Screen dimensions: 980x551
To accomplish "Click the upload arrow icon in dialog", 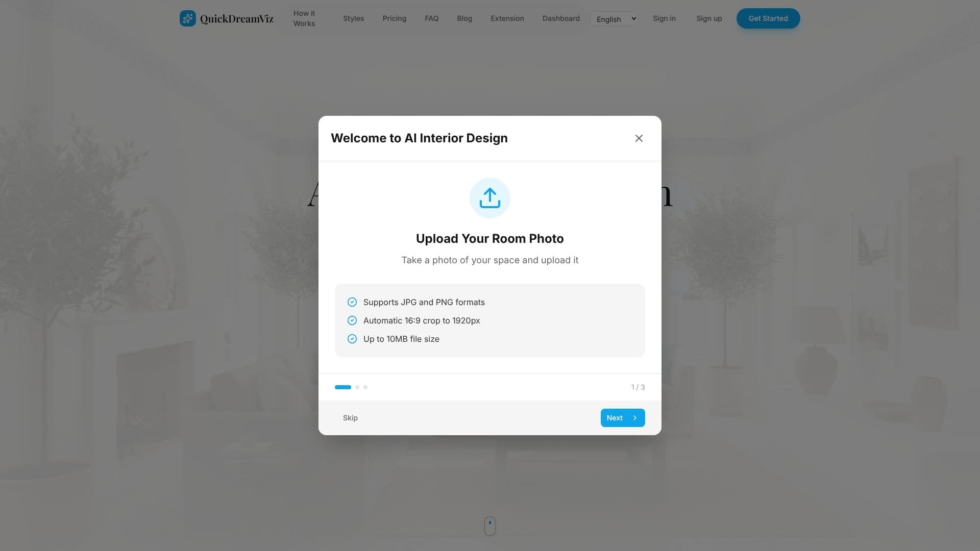I will click(489, 198).
